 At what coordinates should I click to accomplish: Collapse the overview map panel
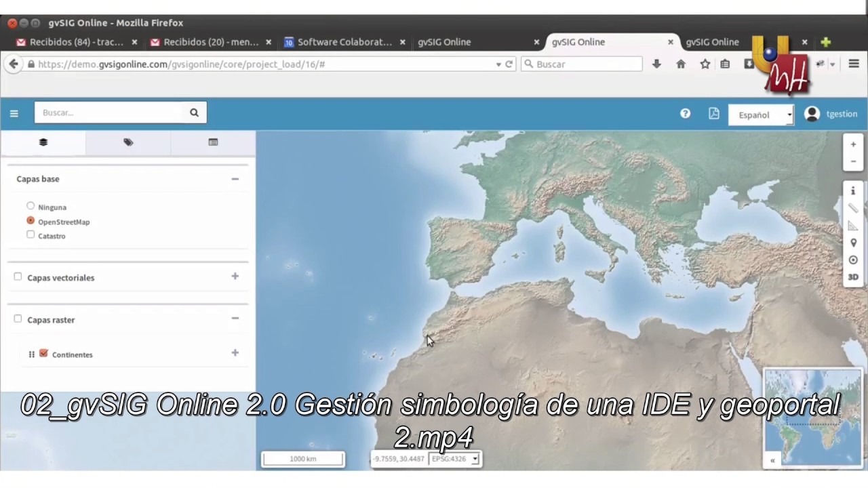(x=772, y=460)
